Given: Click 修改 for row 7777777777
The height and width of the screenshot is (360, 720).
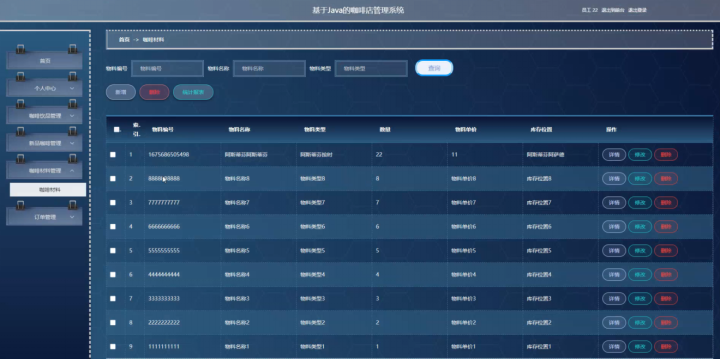Looking at the screenshot, I should [640, 202].
